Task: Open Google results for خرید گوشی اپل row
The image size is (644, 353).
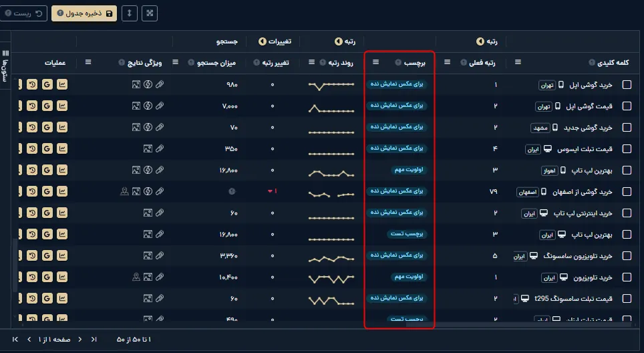Action: 47,84
